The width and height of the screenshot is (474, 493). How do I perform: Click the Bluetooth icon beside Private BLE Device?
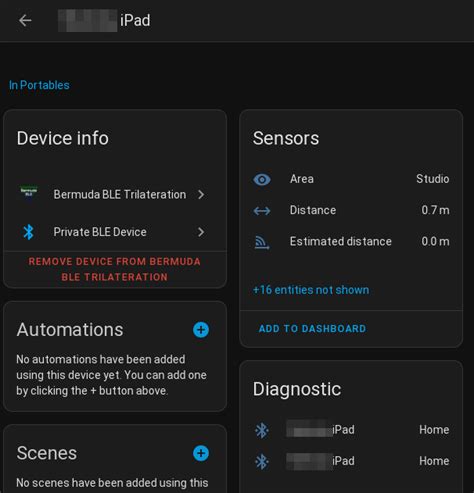[x=29, y=232]
